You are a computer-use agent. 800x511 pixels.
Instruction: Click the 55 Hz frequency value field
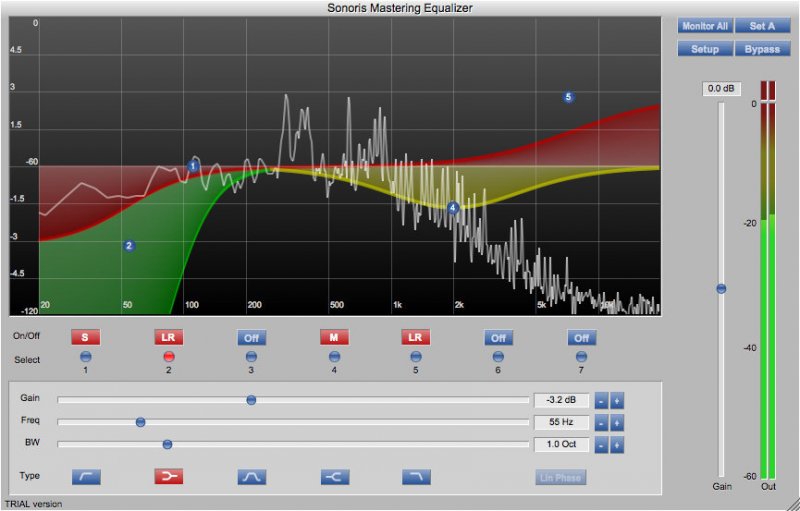pyautogui.click(x=561, y=422)
